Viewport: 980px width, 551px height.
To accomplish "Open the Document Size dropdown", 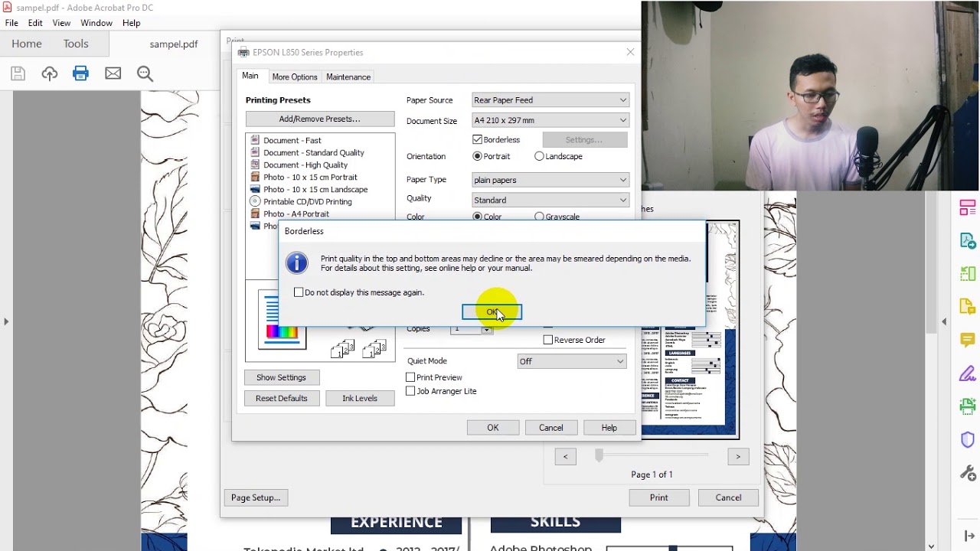I will click(x=550, y=120).
